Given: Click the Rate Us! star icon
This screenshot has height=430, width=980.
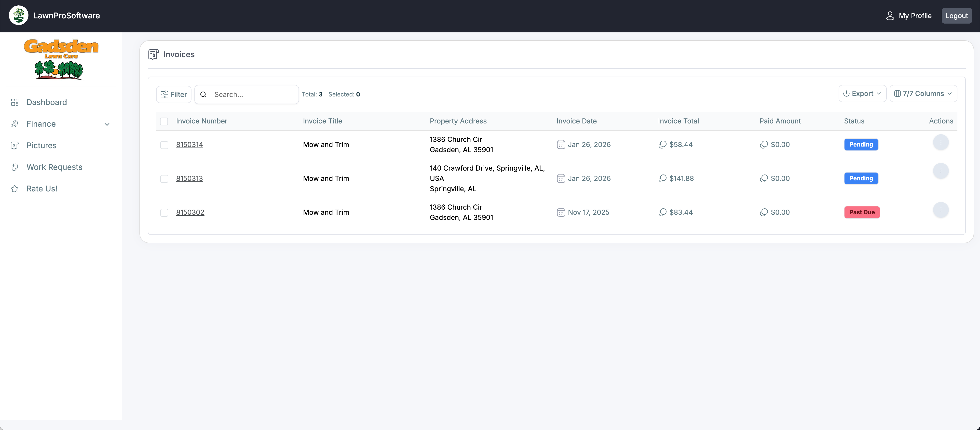Looking at the screenshot, I should coord(14,188).
